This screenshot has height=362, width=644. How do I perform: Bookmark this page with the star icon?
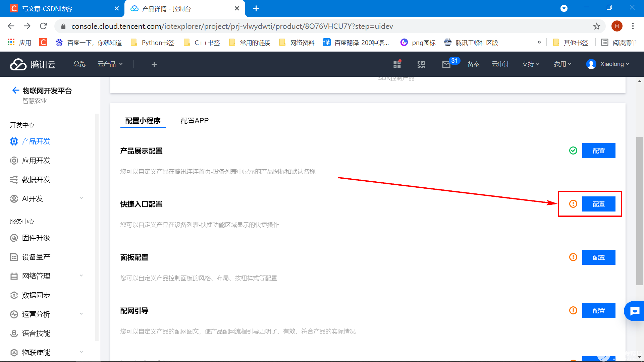596,26
